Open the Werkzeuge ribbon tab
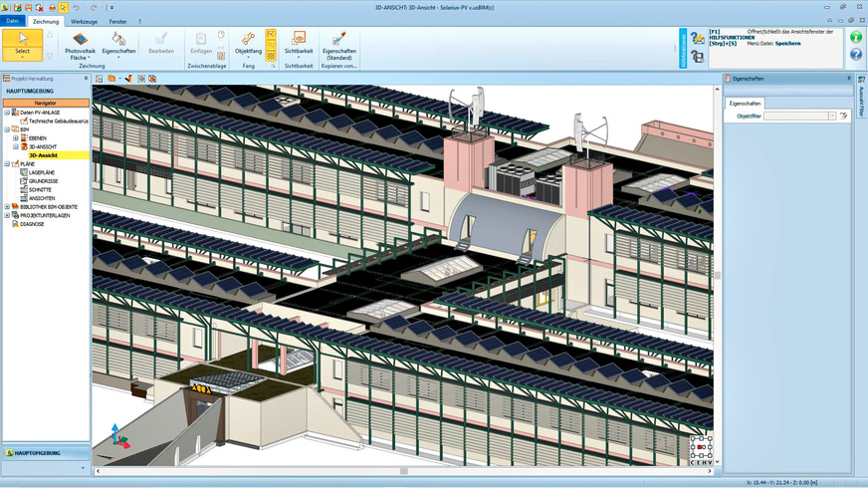Image resolution: width=868 pixels, height=488 pixels. point(84,20)
